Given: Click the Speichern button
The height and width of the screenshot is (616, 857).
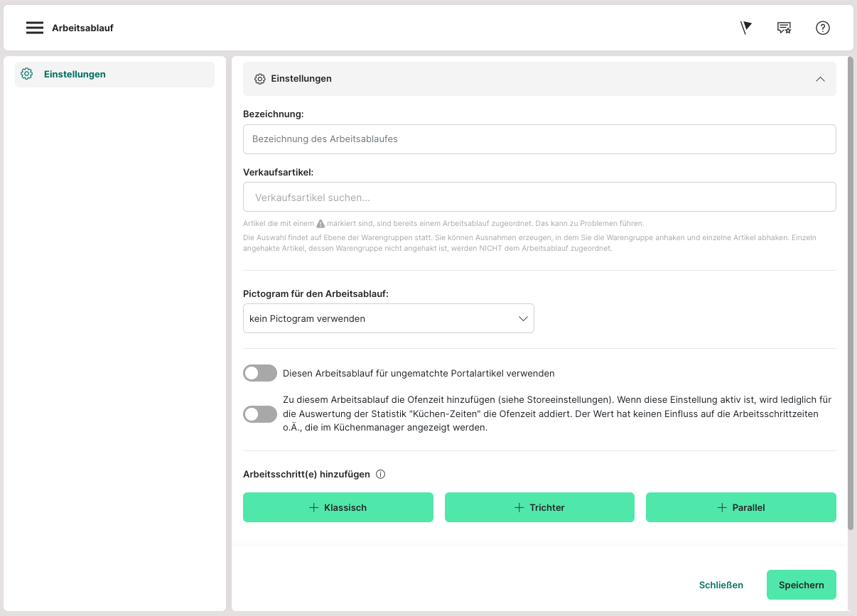Looking at the screenshot, I should click(x=801, y=585).
